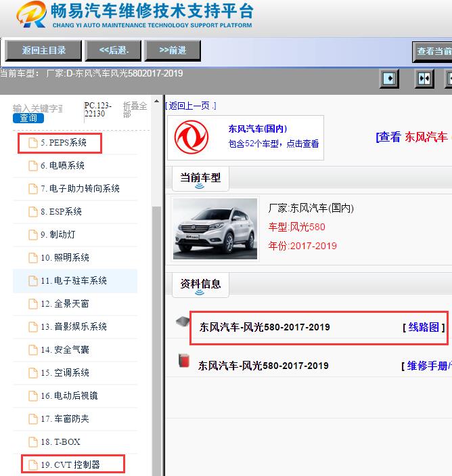Click 东风汽车-风光580-2017-2019 title in 维修手册 row
Screen dimensions: 452x476
pyautogui.click(x=263, y=366)
